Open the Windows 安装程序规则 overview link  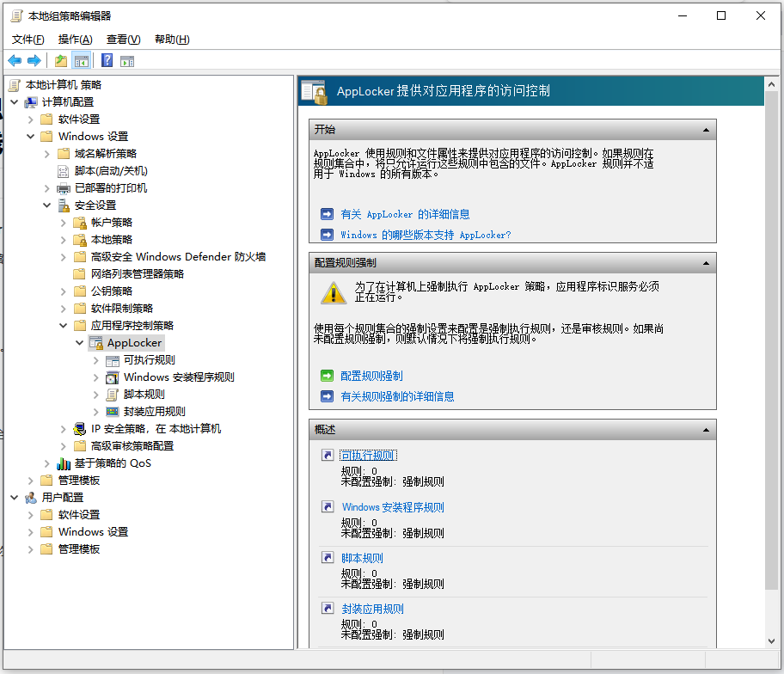393,507
